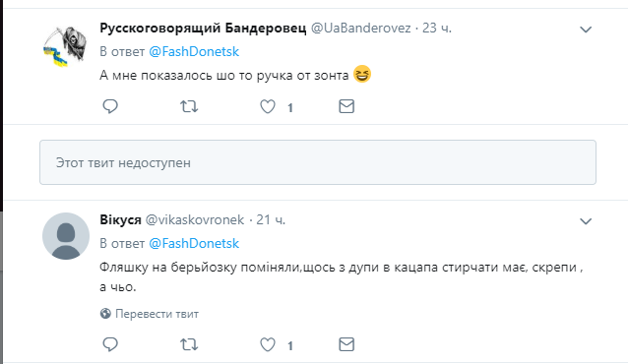
Task: Like the tweet from UaBanderovez
Action: coord(268,106)
